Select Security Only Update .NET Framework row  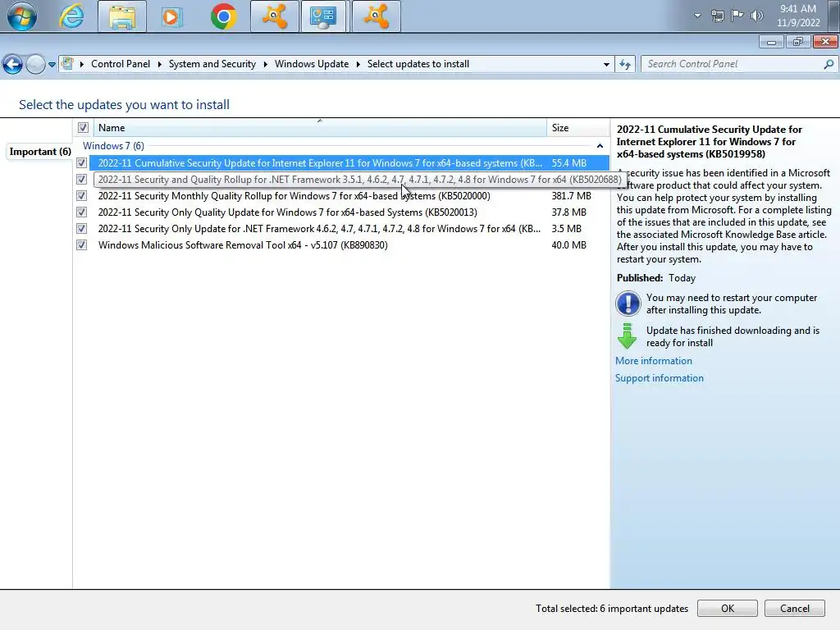point(349,229)
